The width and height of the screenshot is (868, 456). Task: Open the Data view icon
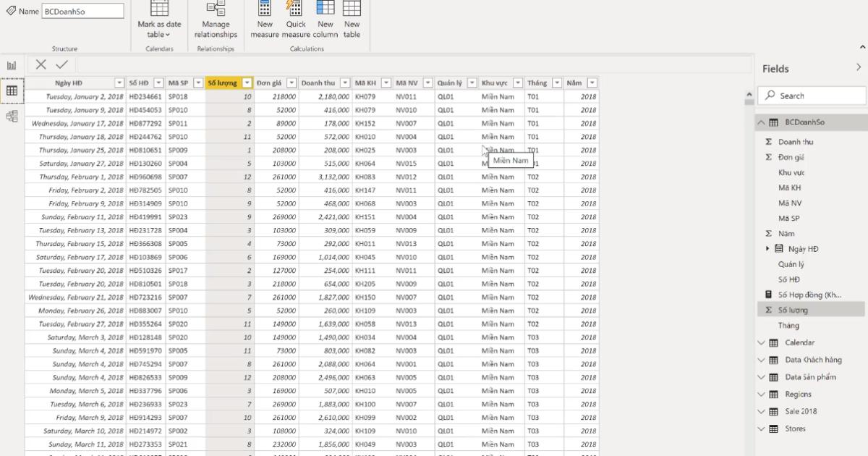coord(12,90)
